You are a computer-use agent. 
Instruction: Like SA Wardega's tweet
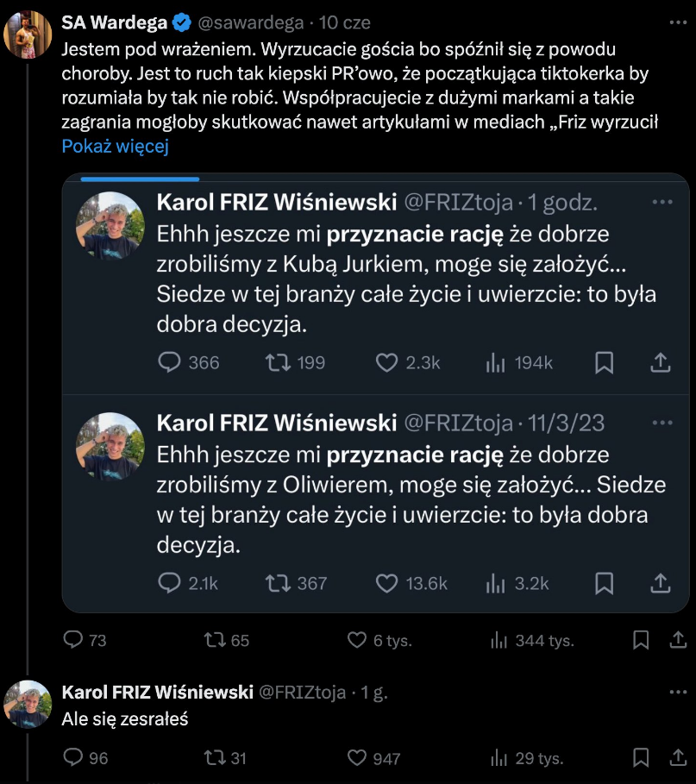357,640
